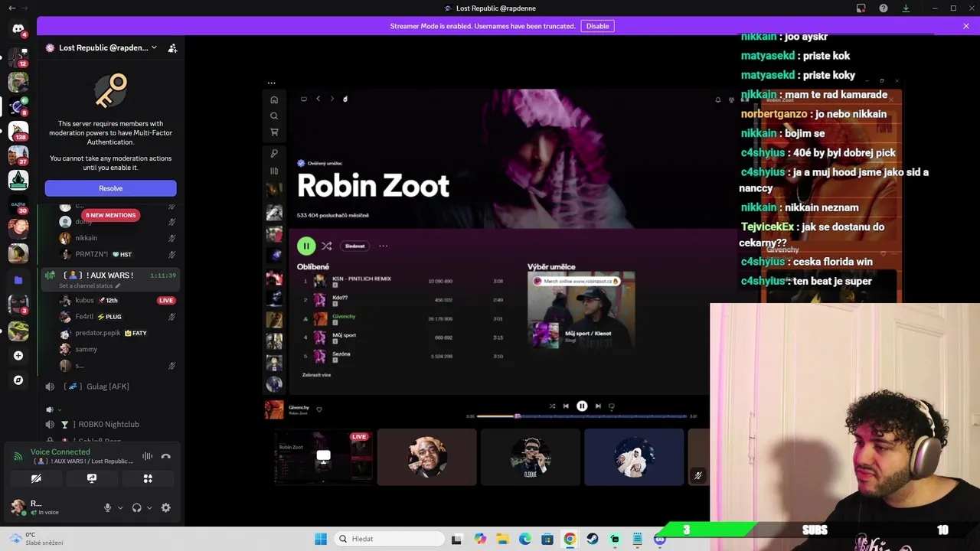Select user kubus in voice channel
The width and height of the screenshot is (980, 551).
pyautogui.click(x=118, y=300)
